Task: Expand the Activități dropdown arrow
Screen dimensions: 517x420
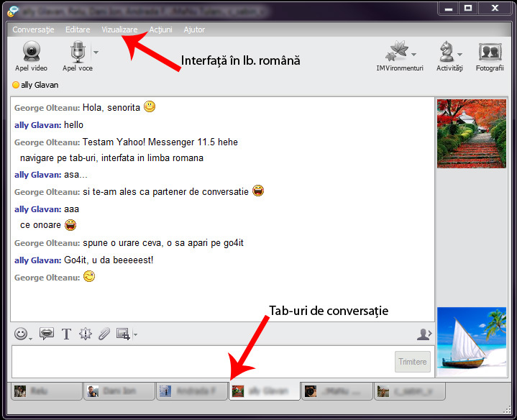Action: tap(460, 54)
